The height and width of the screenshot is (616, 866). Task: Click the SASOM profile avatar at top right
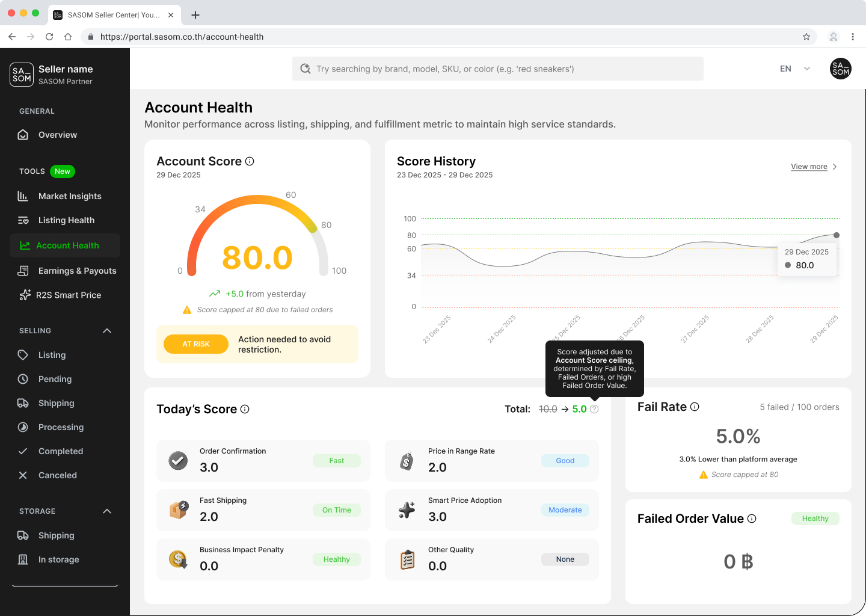[x=840, y=69]
